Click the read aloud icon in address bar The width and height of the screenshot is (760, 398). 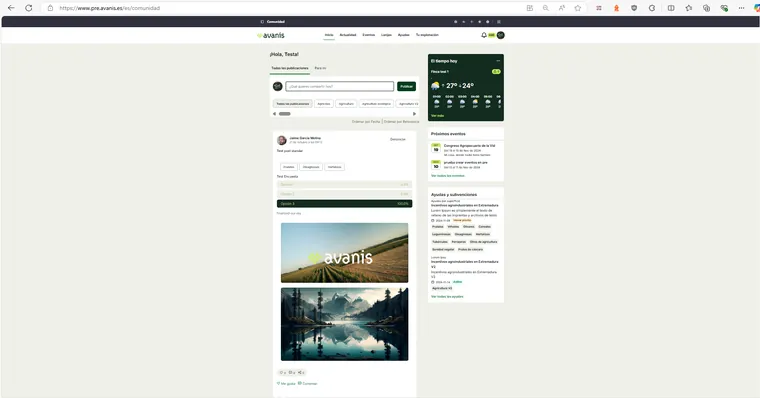[x=562, y=8]
